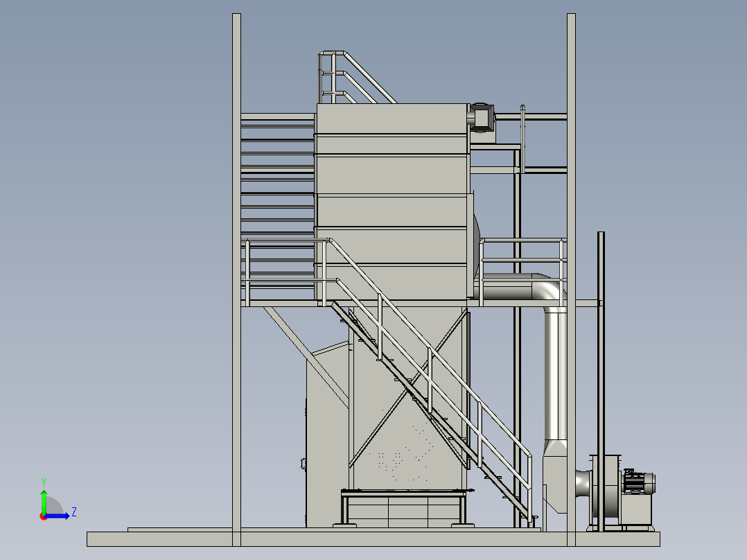747x560 pixels.
Task: Select the curved duct elbow at platform level
Action: pos(548,286)
